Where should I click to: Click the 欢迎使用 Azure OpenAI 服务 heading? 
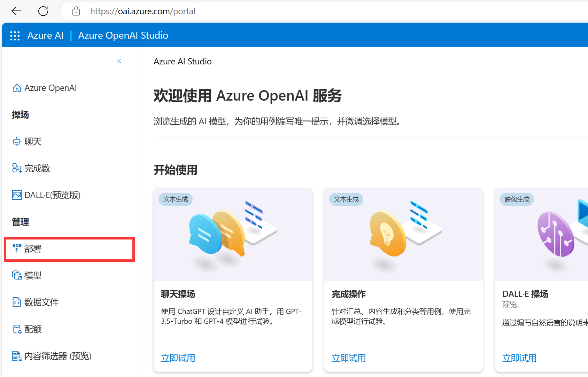248,95
